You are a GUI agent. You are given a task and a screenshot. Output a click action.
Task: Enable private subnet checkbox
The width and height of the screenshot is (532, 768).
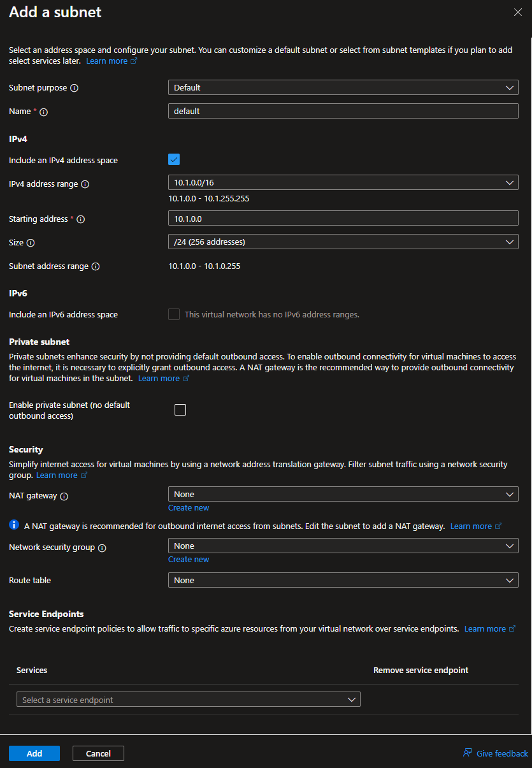pyautogui.click(x=180, y=410)
